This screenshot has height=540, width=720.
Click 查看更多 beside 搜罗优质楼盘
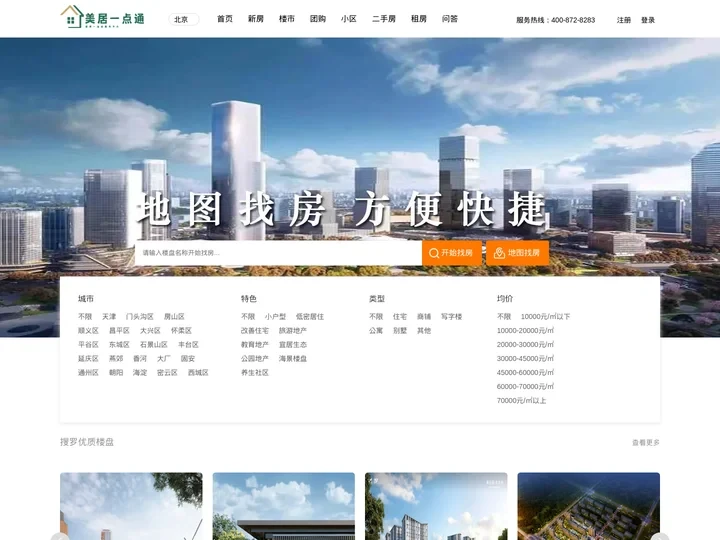(x=646, y=443)
